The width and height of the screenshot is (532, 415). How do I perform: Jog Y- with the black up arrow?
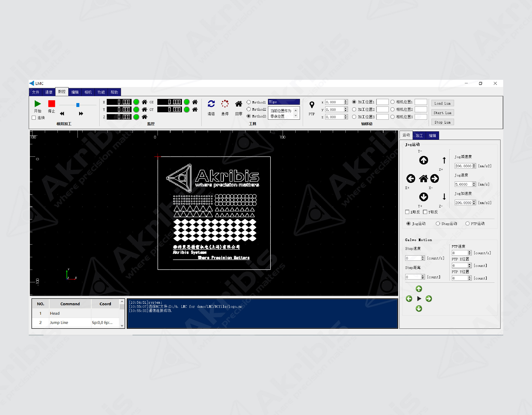[x=423, y=160]
